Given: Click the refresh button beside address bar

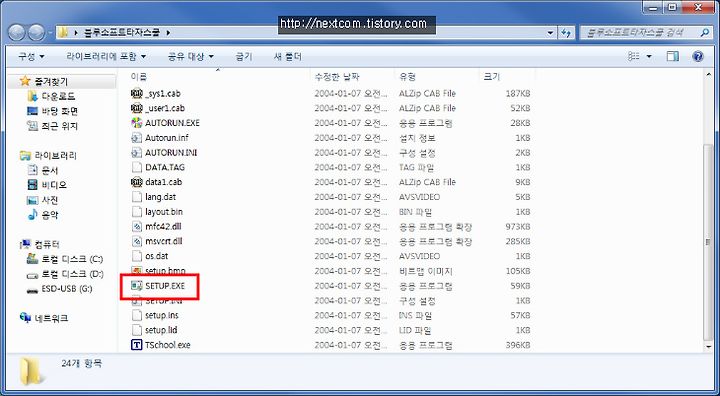Looking at the screenshot, I should [x=566, y=33].
